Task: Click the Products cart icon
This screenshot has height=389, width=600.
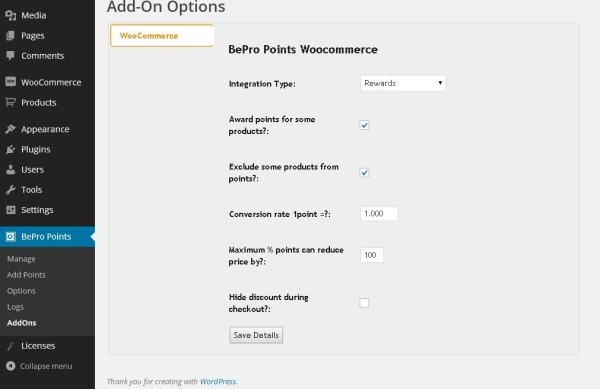Action: [11, 102]
